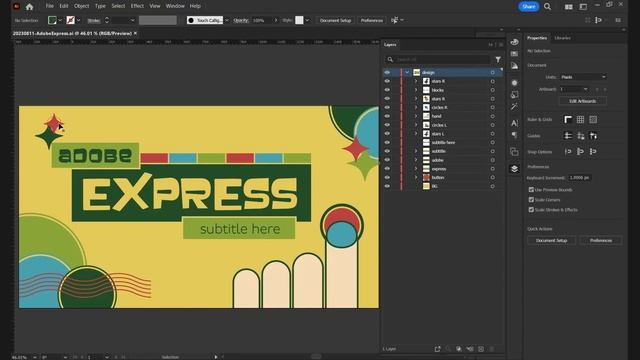Uncheck Scale Strokes & Effects
Screen dimensions: 640x360
click(x=531, y=210)
